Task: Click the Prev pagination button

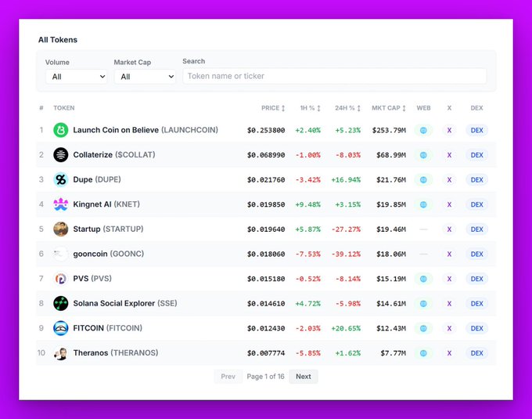Action: (x=228, y=377)
